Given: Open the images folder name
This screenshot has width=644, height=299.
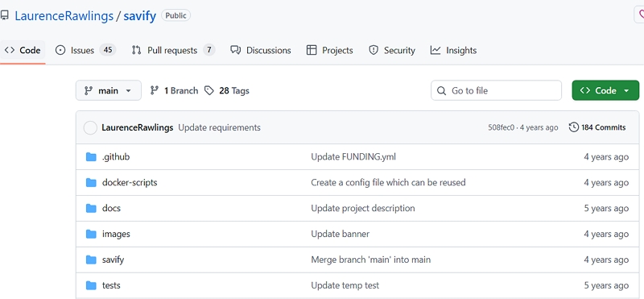Looking at the screenshot, I should click(x=116, y=234).
